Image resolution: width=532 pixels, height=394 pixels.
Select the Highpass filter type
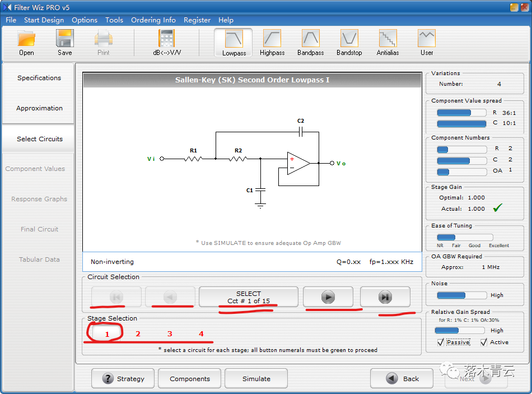tap(272, 43)
